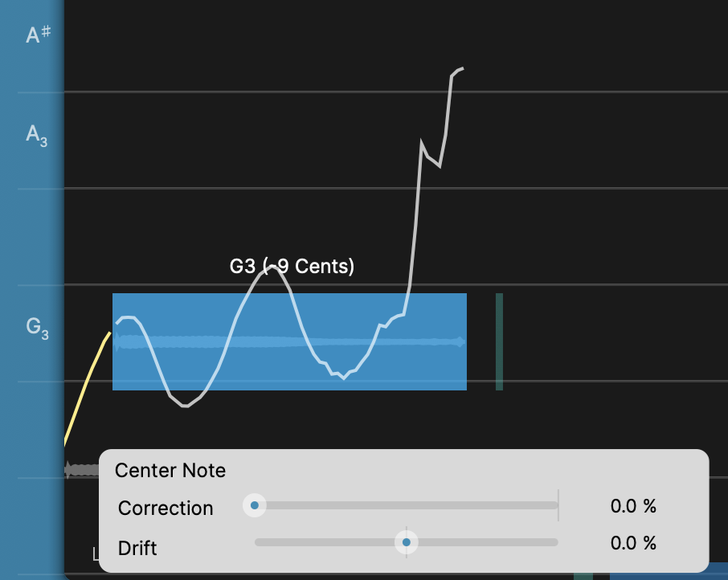The image size is (728, 580).
Task: Click the Drift 0.0 % value
Action: point(633,543)
